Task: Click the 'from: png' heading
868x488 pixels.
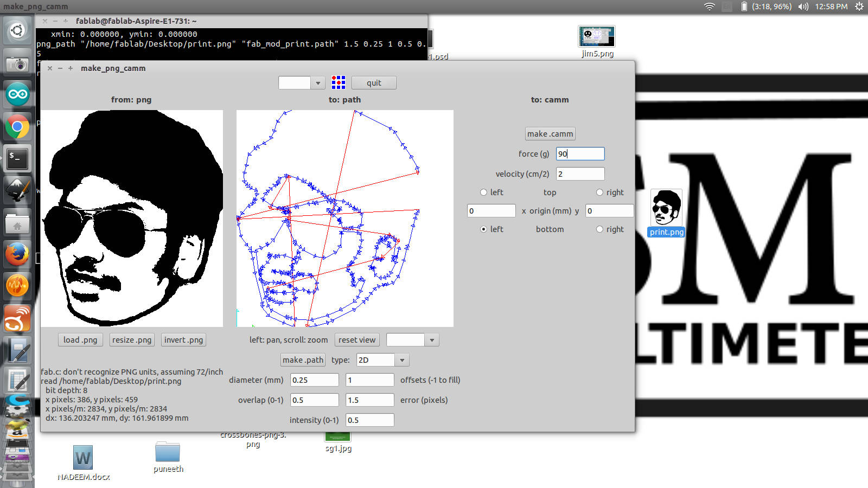Action: click(x=131, y=100)
